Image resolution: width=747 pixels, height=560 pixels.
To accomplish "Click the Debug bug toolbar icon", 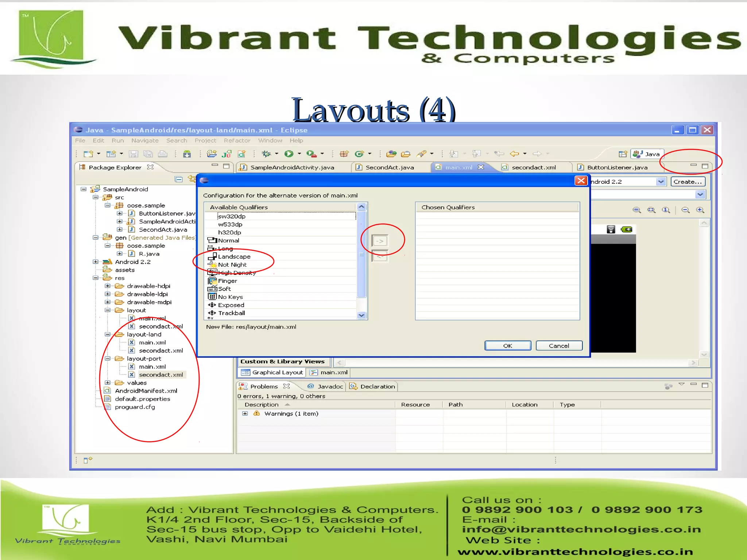I will pyautogui.click(x=267, y=154).
